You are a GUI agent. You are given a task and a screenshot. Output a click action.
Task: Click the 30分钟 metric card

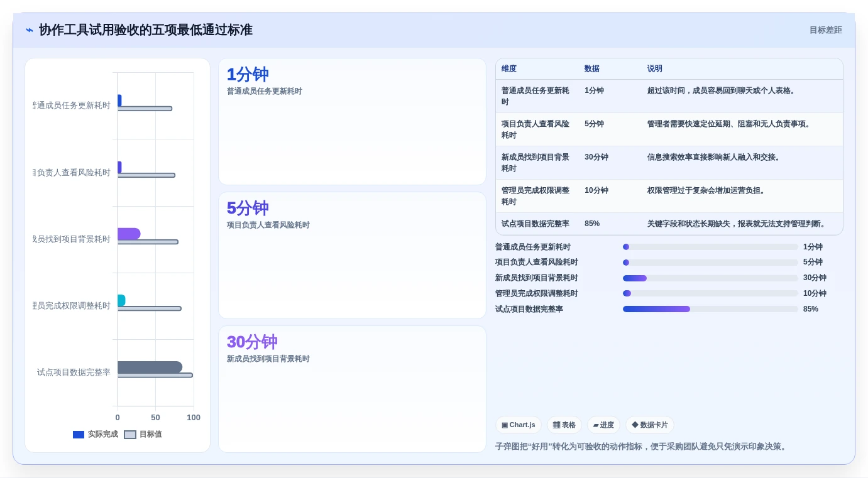tap(352, 389)
